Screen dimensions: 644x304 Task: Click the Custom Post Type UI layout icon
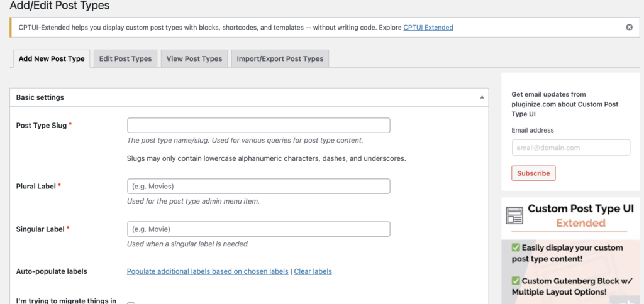[x=514, y=215]
